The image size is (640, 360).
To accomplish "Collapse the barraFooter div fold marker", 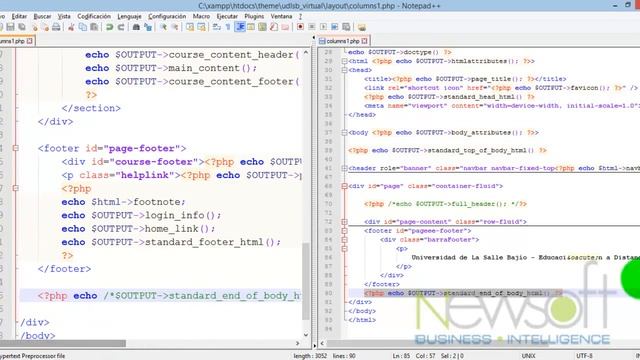I will (344, 240).
